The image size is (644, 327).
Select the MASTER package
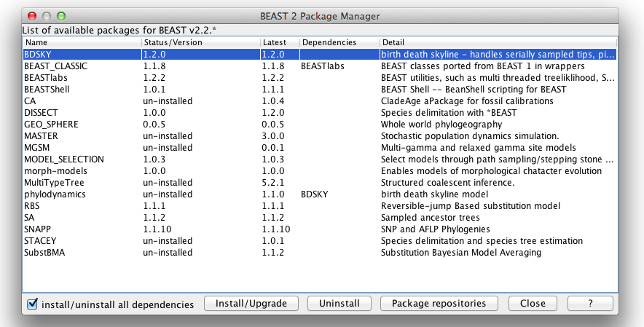click(x=41, y=136)
